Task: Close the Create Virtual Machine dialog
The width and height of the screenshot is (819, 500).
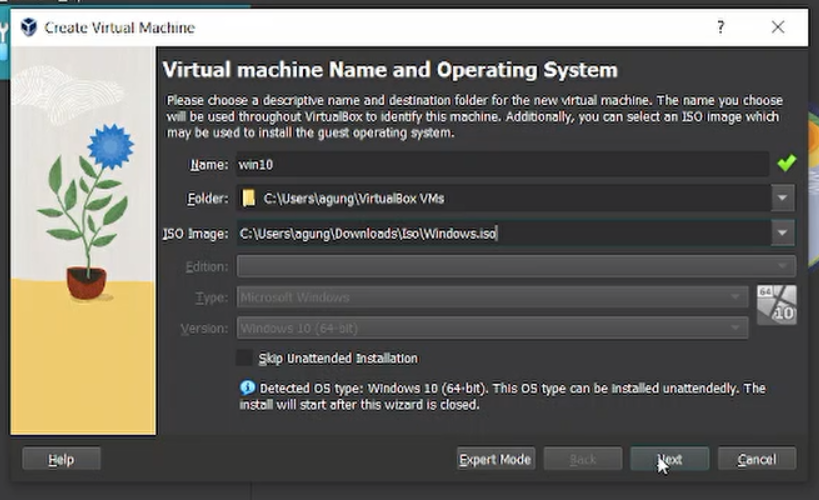Action: [778, 27]
